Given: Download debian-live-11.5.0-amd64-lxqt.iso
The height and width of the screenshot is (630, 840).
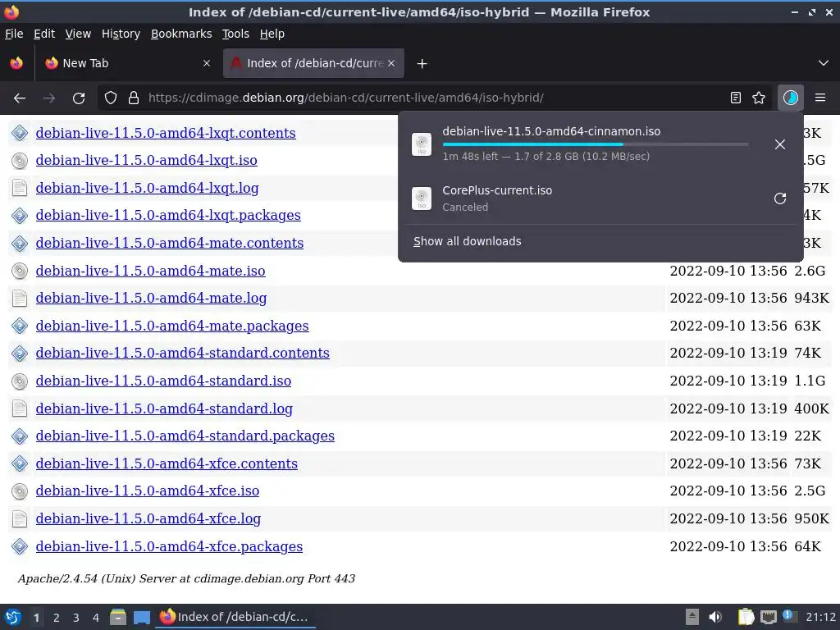Looking at the screenshot, I should click(146, 160).
